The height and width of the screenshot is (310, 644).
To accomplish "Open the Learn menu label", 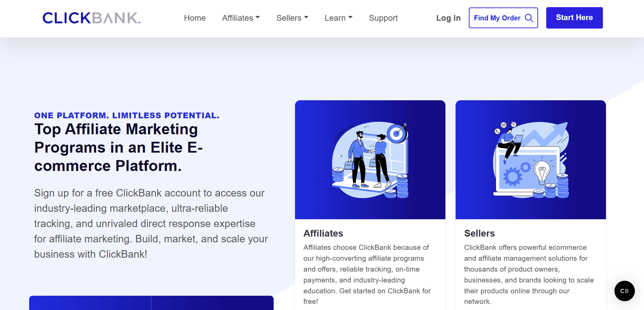I will [335, 18].
